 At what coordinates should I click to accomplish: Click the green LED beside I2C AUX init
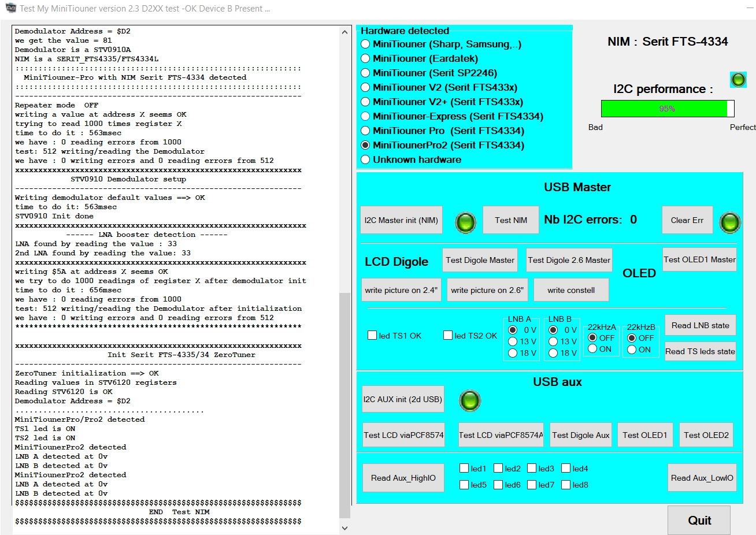(470, 400)
